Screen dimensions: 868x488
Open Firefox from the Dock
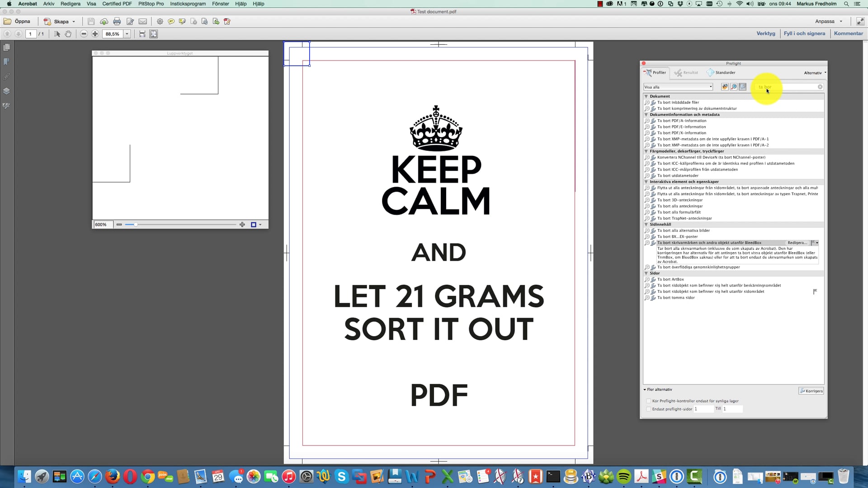113,476
